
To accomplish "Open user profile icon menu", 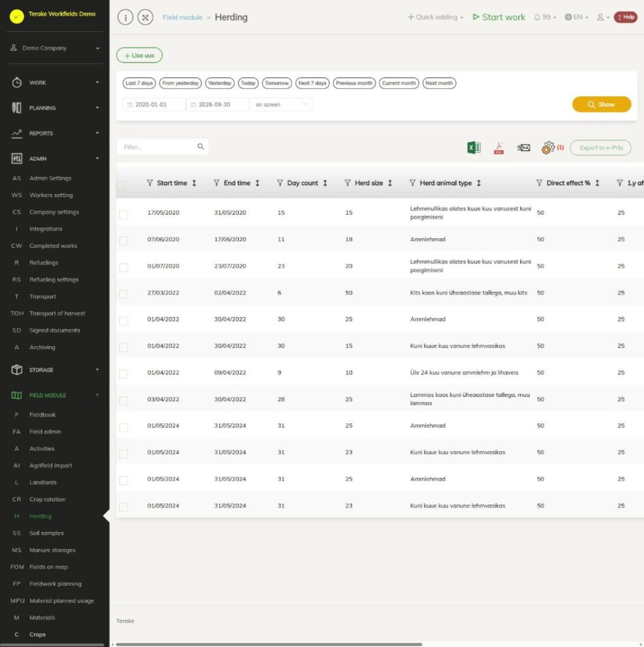I will 603,17.
